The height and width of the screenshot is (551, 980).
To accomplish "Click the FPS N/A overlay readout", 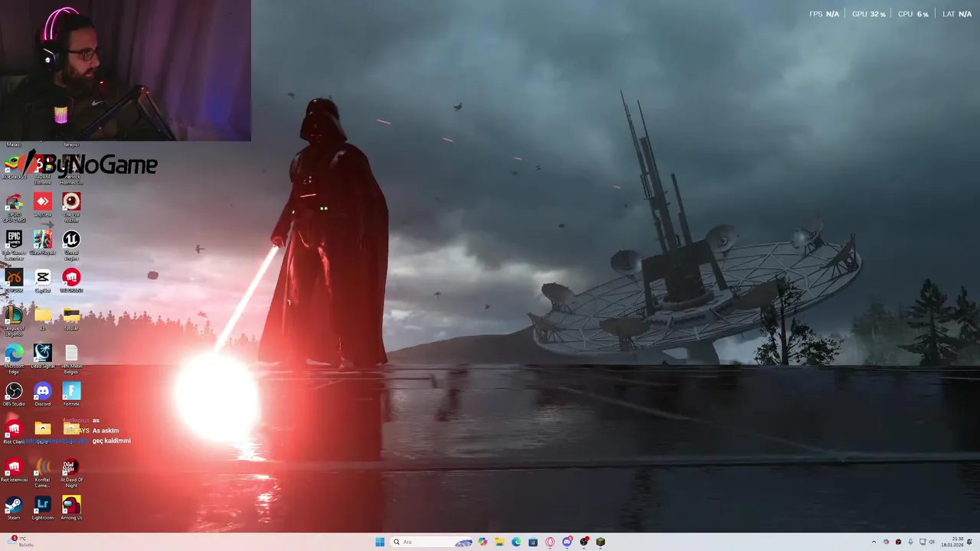I will [x=824, y=14].
